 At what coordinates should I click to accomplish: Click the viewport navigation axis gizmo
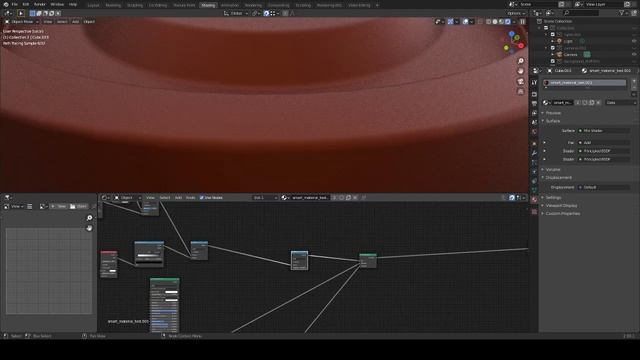[x=513, y=42]
